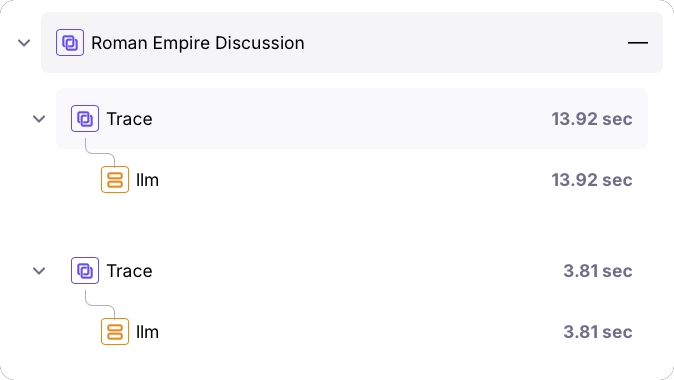Click the 3.81 sec duration on Trace row
Image resolution: width=674 pixels, height=380 pixels.
coord(598,271)
